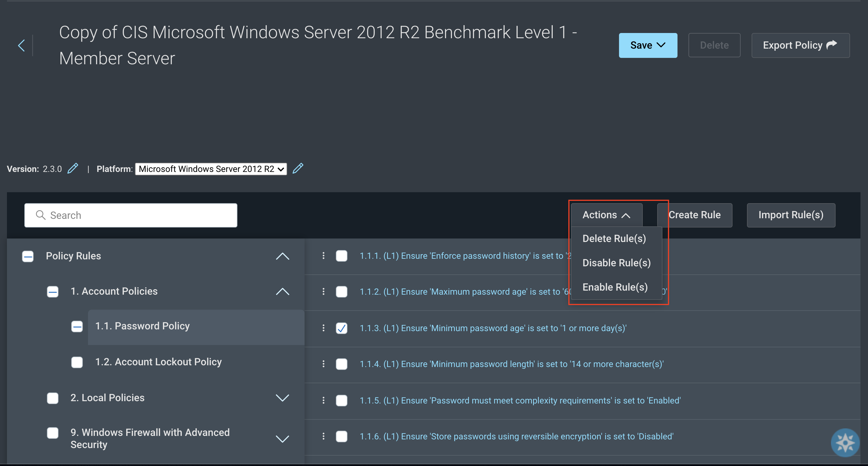Select the 1.1. Password Policy tree item
Image resolution: width=868 pixels, height=466 pixels.
(196, 327)
